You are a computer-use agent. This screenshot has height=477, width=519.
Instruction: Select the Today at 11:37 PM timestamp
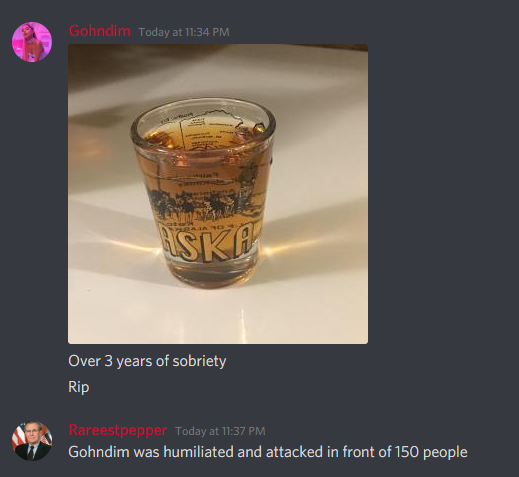pos(220,431)
